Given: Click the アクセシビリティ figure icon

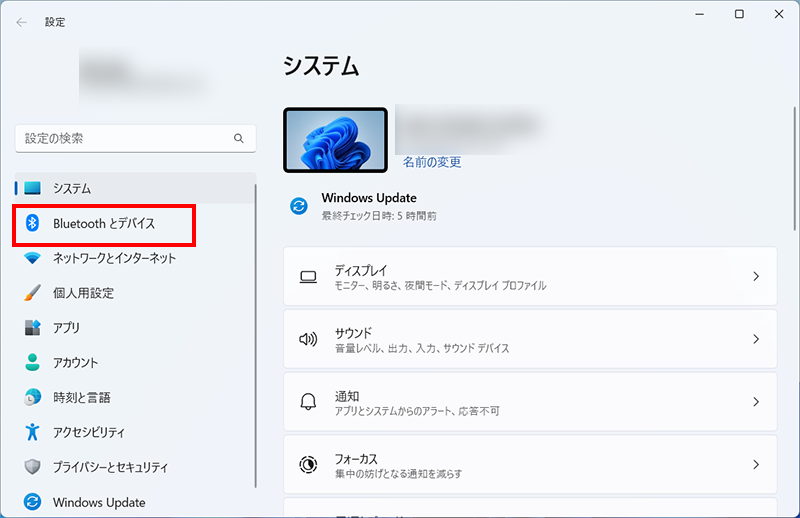Looking at the screenshot, I should click(x=33, y=432).
